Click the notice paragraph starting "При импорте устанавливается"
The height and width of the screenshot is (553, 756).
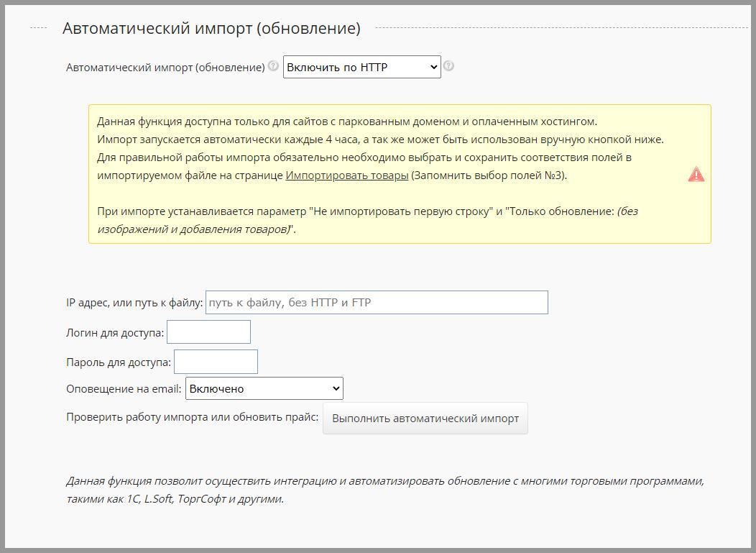click(367, 220)
